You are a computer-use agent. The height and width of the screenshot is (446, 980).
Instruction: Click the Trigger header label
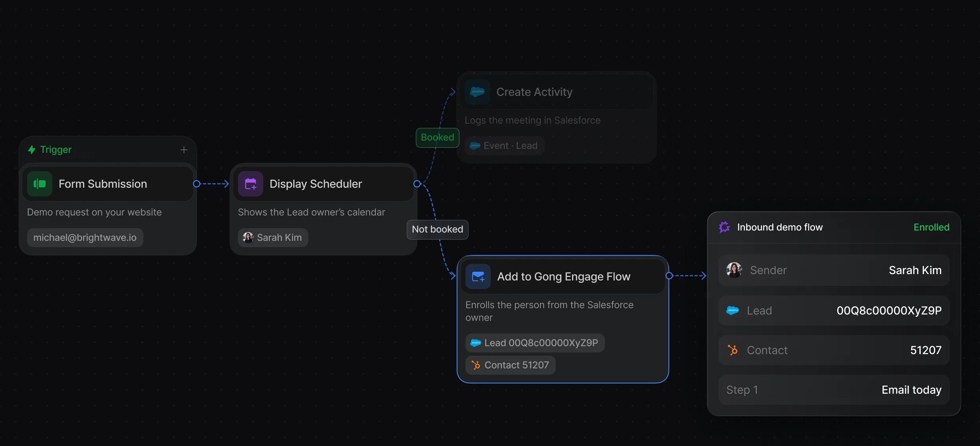56,150
